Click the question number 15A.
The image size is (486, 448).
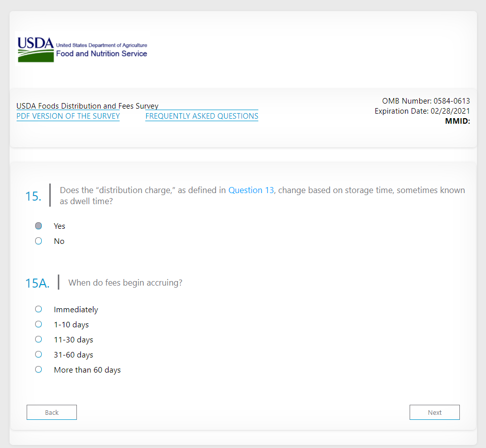pos(37,284)
